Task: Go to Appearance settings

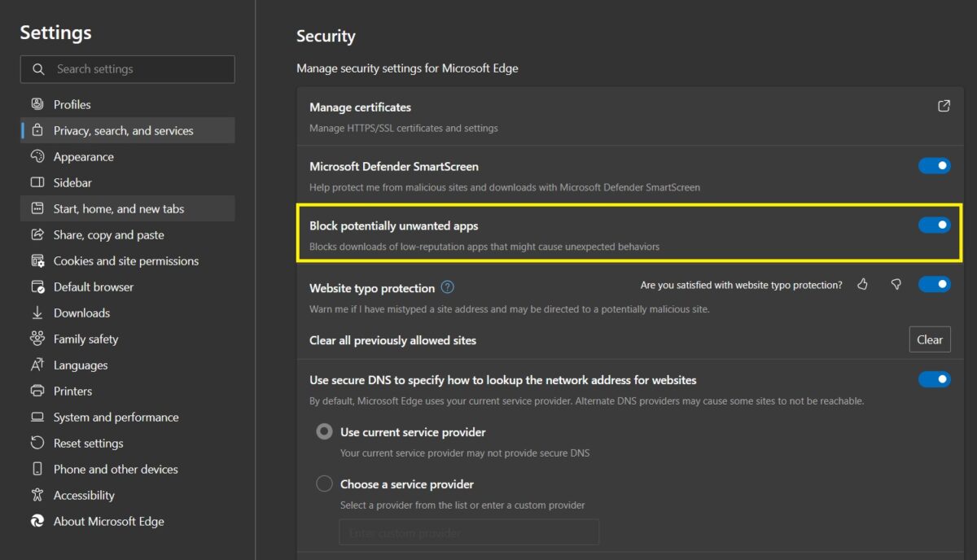Action: (x=128, y=156)
